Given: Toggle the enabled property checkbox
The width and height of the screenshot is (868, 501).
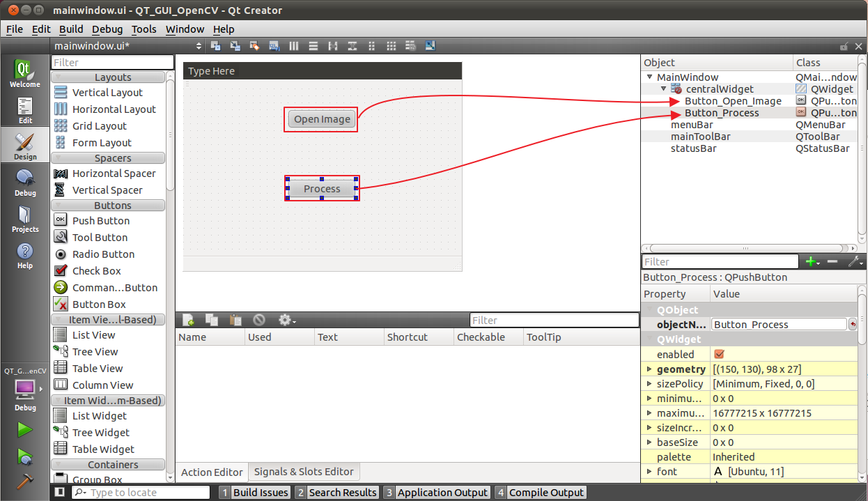Looking at the screenshot, I should (720, 354).
